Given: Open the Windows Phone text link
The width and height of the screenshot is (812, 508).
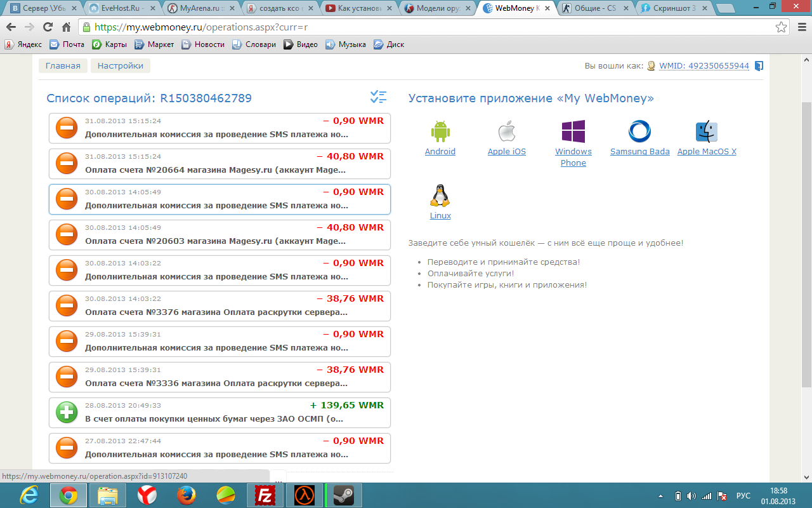Looking at the screenshot, I should (573, 157).
